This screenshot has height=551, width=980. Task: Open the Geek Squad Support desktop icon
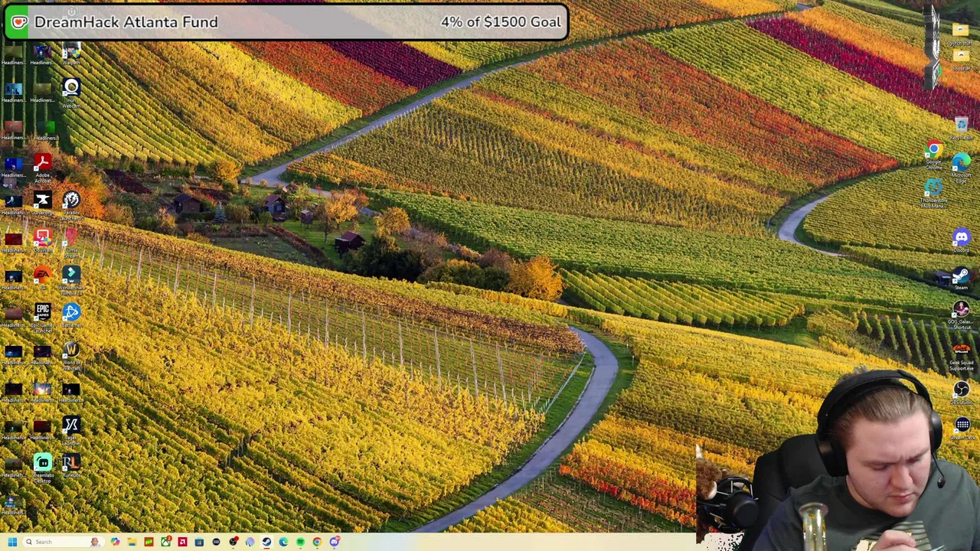pyautogui.click(x=961, y=356)
